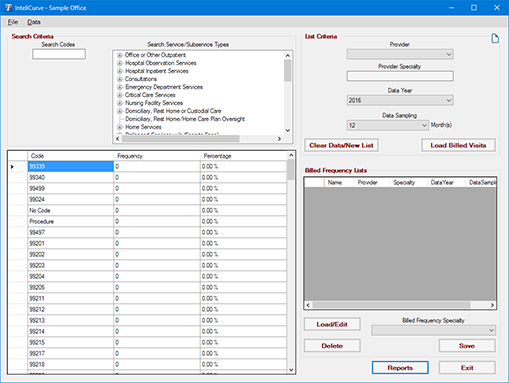Sort by the Frequency column header
This screenshot has width=509, height=383.
tap(157, 156)
